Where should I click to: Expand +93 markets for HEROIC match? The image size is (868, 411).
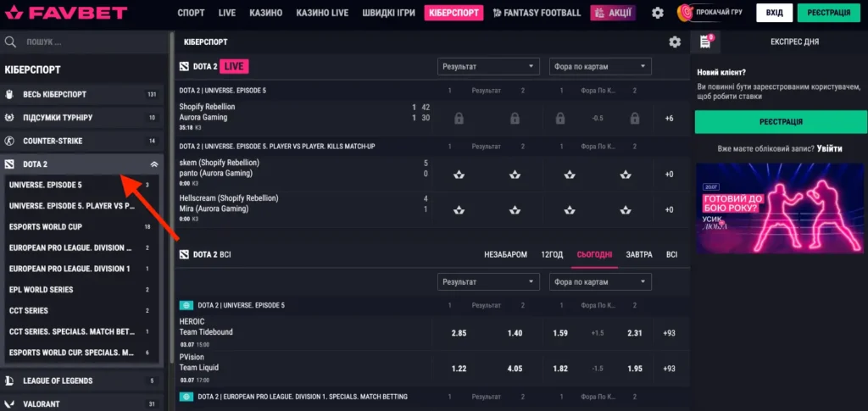[670, 333]
